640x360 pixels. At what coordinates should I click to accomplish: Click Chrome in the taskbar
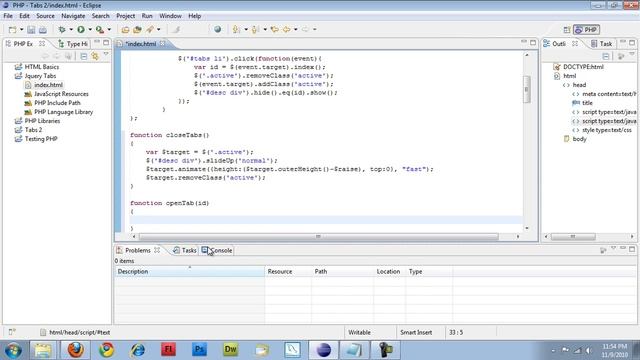107,350
